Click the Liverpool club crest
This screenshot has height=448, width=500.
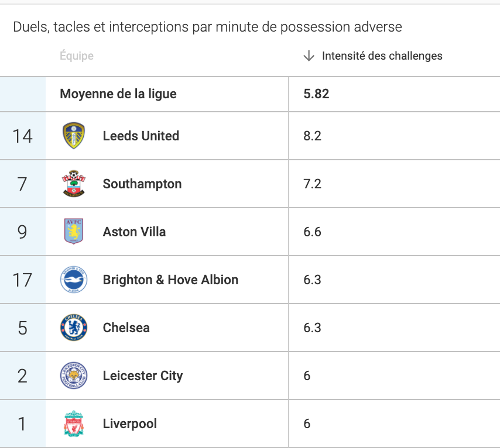coord(74,423)
